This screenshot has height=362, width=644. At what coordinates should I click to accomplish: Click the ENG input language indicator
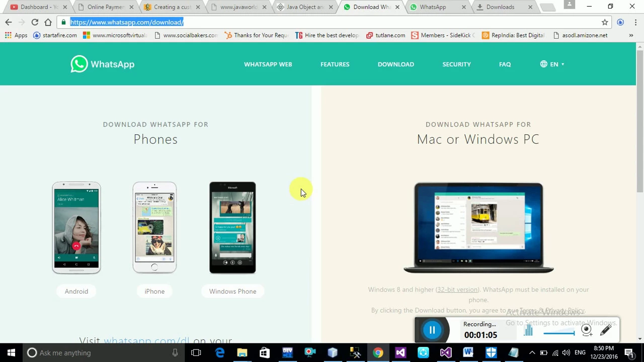coord(580,353)
